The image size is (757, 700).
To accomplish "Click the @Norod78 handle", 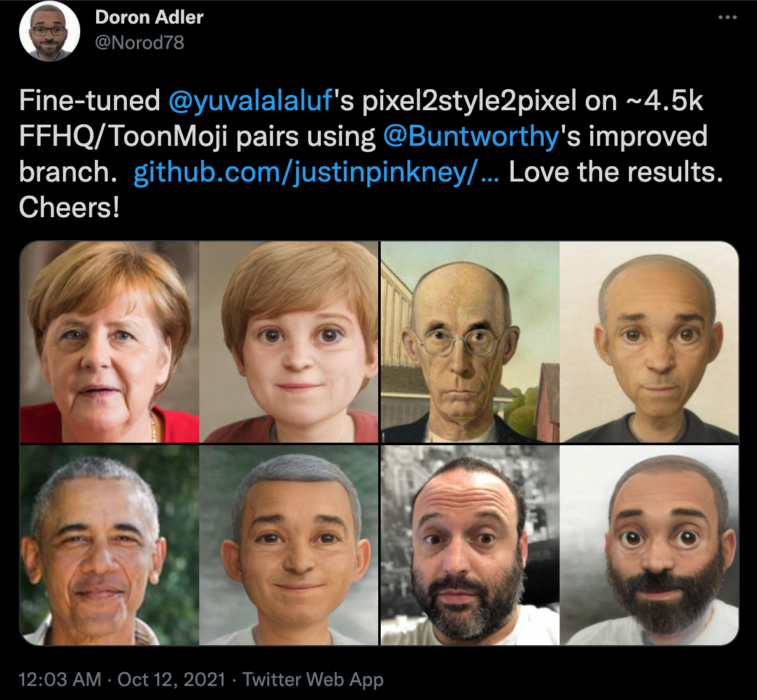I will click(139, 43).
